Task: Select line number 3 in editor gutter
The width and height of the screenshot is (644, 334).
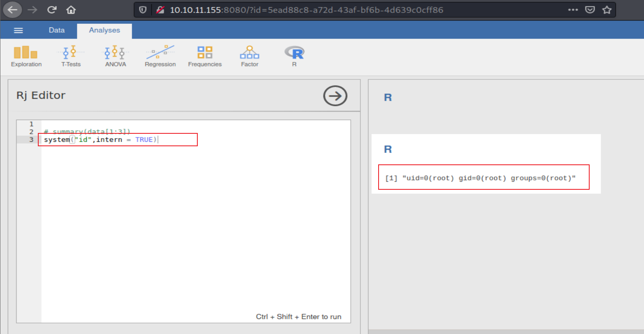Action: [x=31, y=139]
